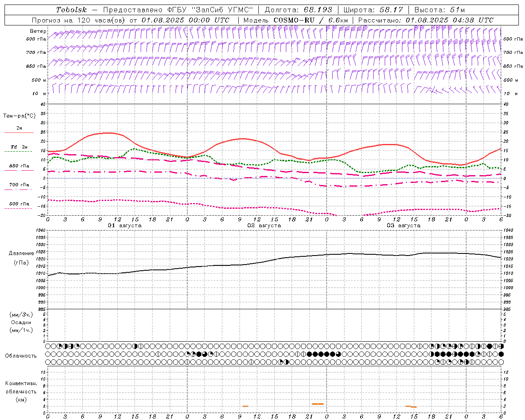
Task: Click the "02 августа" date label
Action: 264,226
